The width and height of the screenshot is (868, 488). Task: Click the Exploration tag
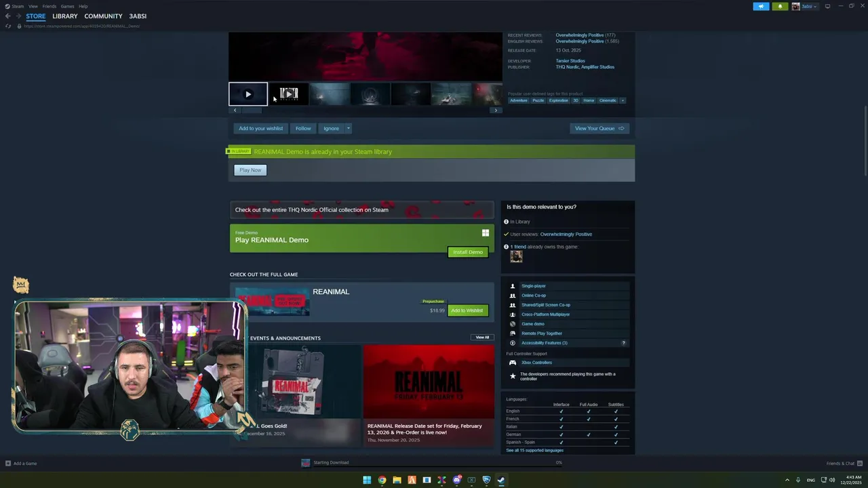coord(559,100)
